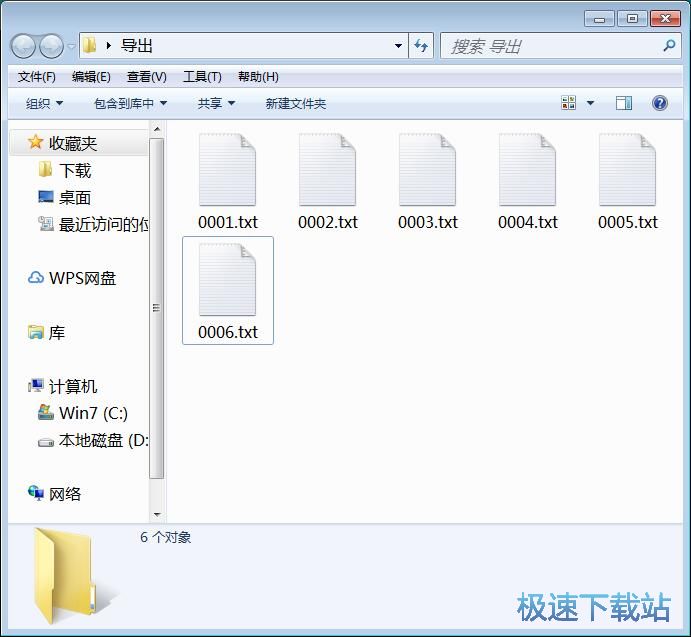Expand the address bar history dropdown arrow
This screenshot has height=637, width=691.
click(x=398, y=46)
